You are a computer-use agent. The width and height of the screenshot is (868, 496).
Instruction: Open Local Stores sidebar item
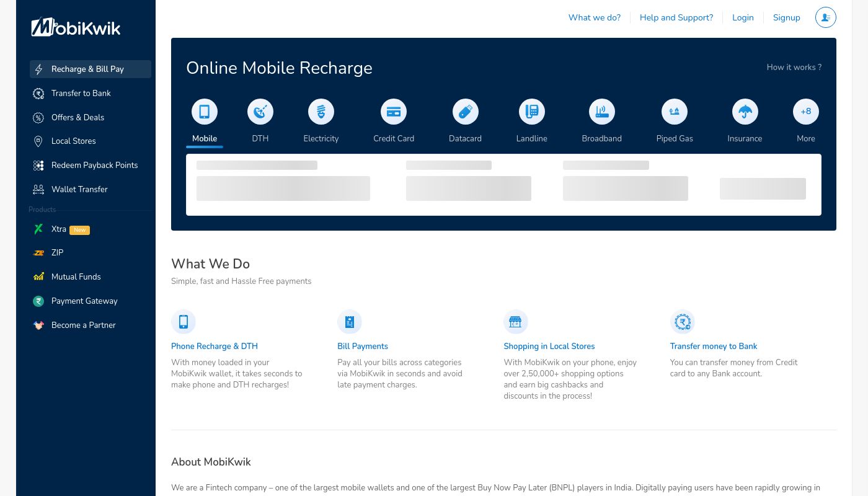coord(74,141)
